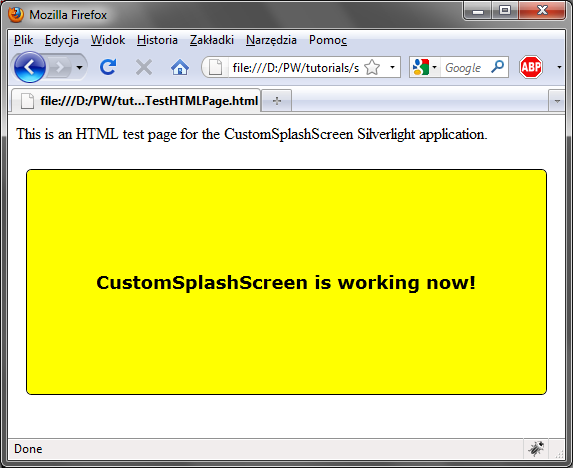Open the Zakładki menu
This screenshot has height=468, width=573.
point(212,40)
